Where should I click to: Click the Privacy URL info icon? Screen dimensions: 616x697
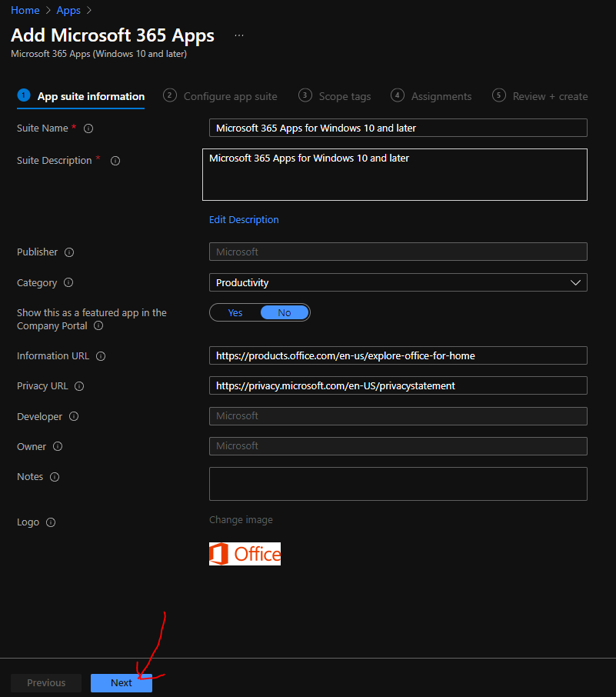79,386
